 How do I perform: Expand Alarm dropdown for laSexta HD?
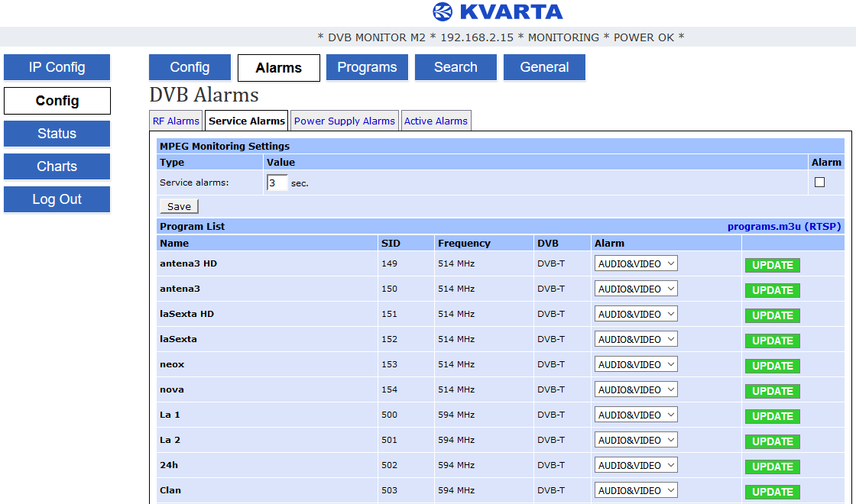point(636,314)
